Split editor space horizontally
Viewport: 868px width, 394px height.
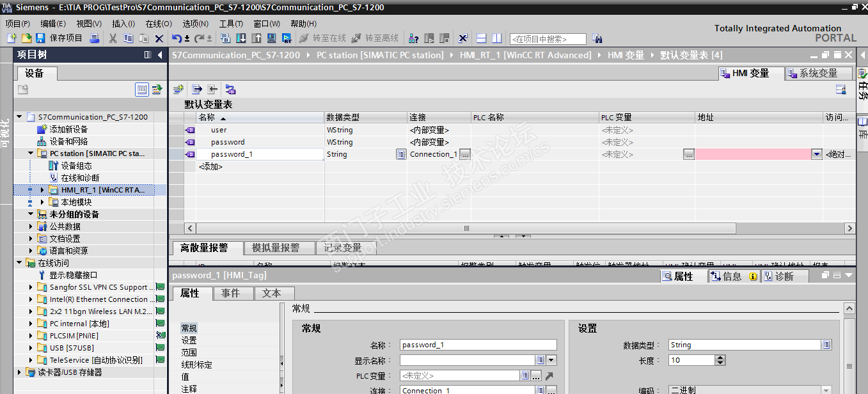[481, 38]
